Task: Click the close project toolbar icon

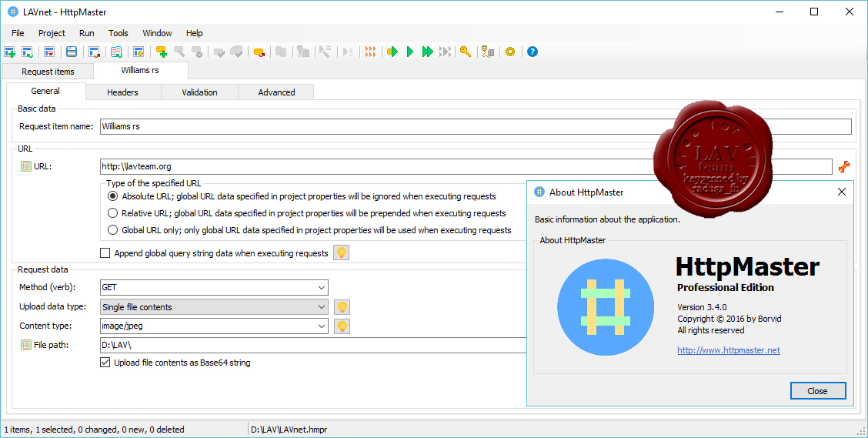Action: (49, 52)
